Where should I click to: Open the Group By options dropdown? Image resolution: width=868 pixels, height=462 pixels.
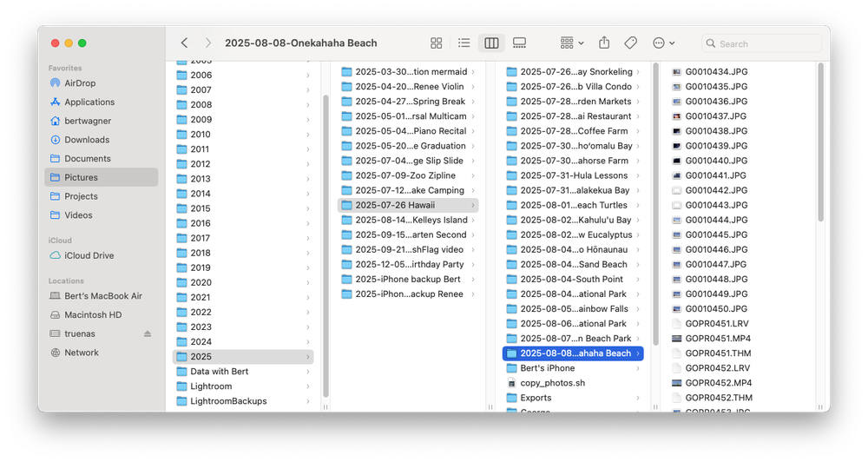(572, 43)
